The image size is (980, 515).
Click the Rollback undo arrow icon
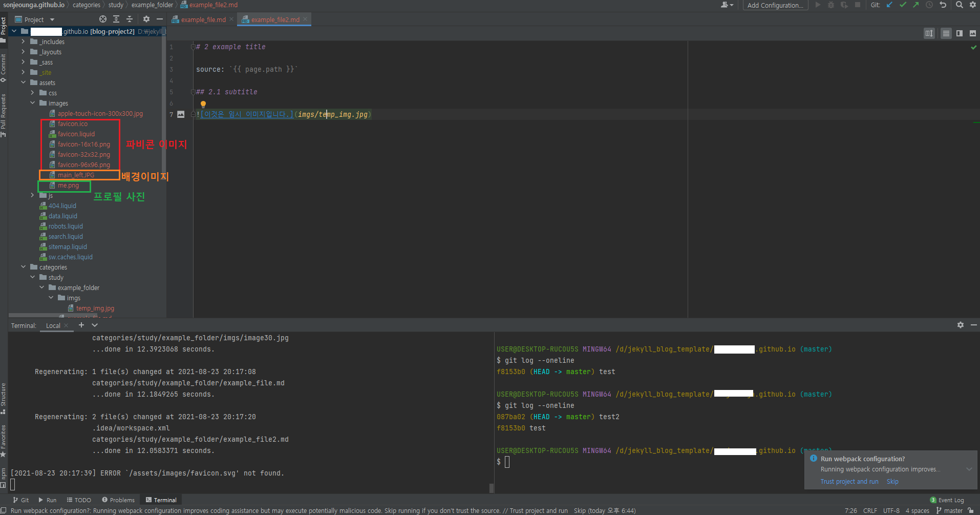(943, 5)
